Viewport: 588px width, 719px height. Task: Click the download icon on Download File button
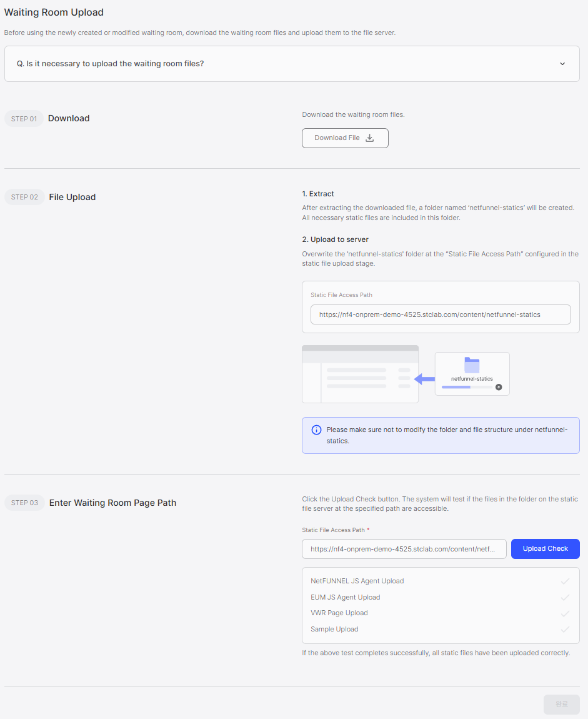[369, 138]
